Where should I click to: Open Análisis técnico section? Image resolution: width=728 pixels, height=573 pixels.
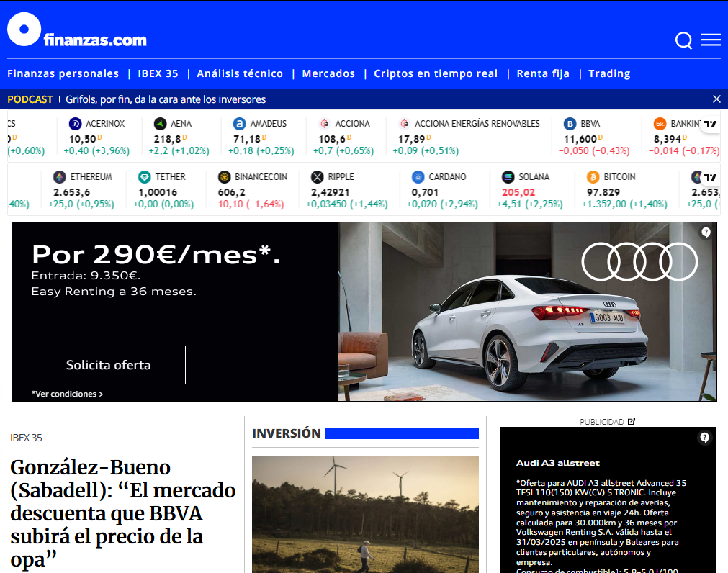(240, 73)
